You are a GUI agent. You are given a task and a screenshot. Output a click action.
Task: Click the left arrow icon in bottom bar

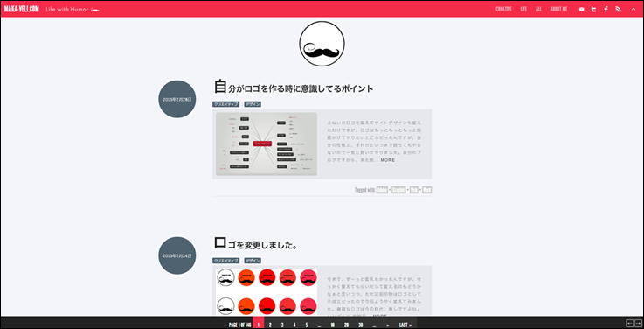pyautogui.click(x=629, y=323)
